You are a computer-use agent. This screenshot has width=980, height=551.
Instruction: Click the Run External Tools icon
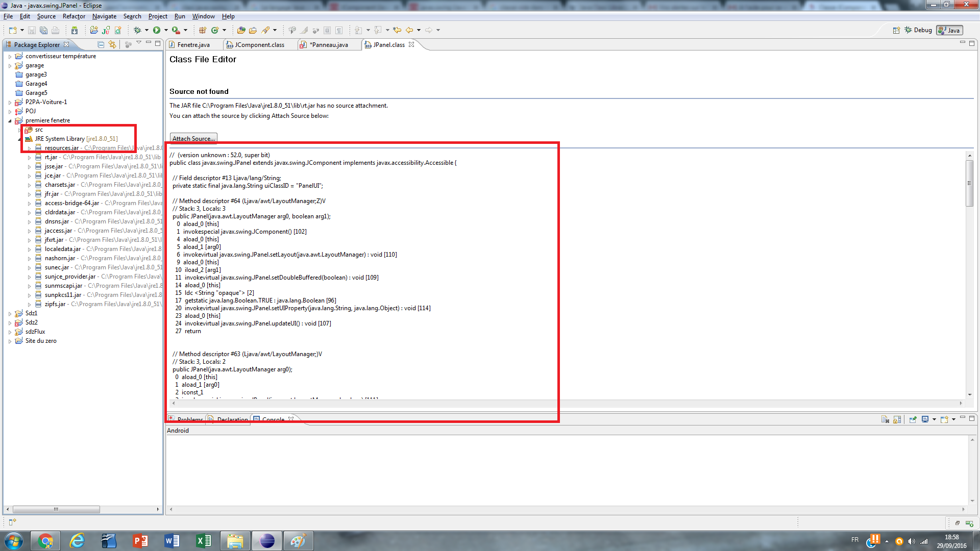tap(176, 31)
